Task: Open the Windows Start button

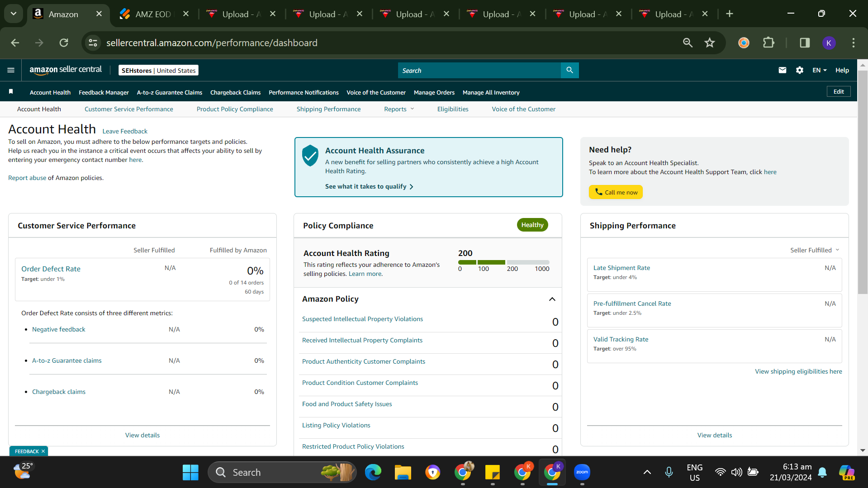Action: [x=190, y=472]
